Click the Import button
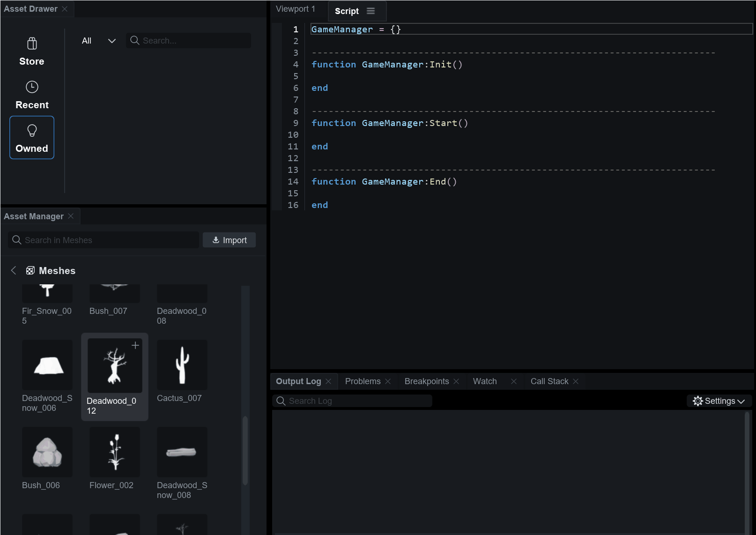This screenshot has width=756, height=535. pyautogui.click(x=229, y=240)
